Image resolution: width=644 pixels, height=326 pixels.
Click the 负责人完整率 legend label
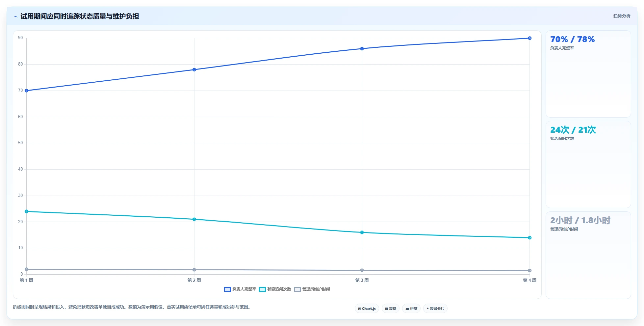point(244,289)
